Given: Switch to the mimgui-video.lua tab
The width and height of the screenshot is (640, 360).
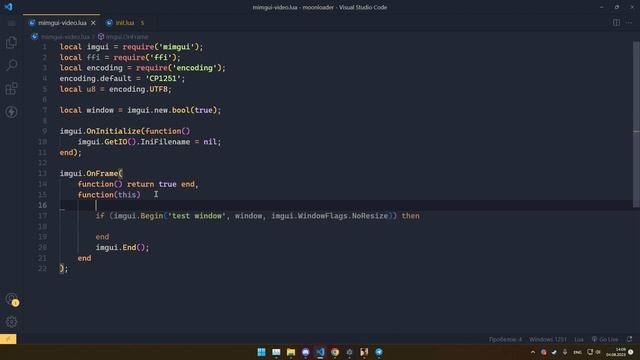Looking at the screenshot, I should pyautogui.click(x=62, y=23).
